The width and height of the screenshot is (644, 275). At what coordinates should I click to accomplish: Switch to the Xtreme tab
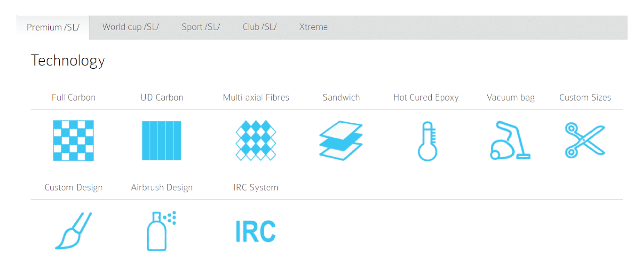point(313,27)
